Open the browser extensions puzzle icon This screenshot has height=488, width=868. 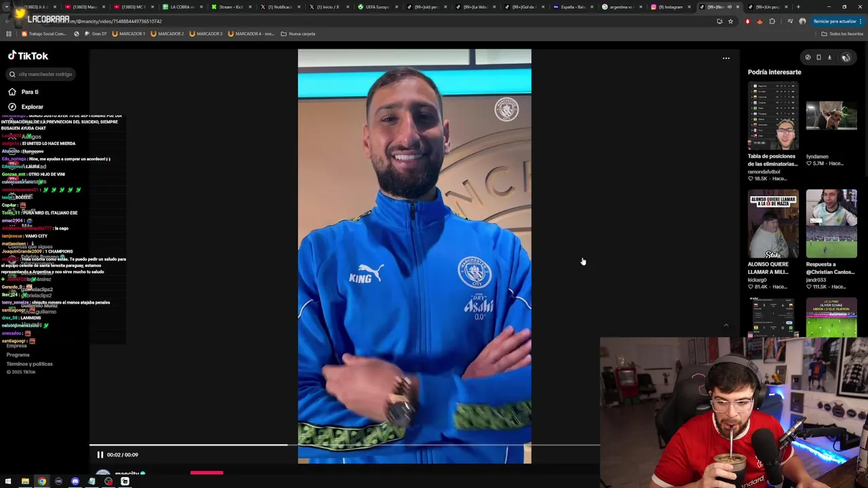pos(772,21)
